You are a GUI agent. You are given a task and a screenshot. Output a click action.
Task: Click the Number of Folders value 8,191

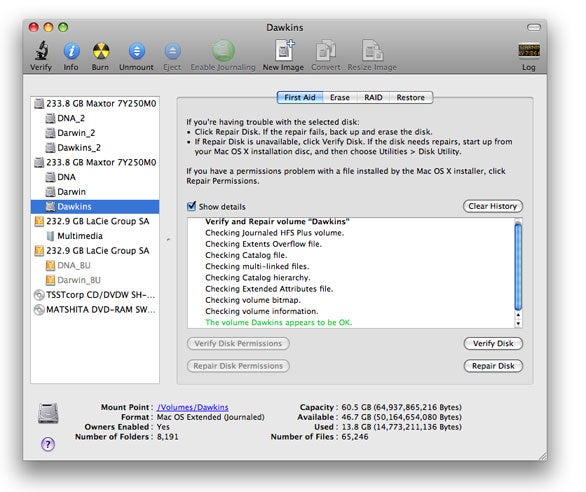[x=167, y=437]
